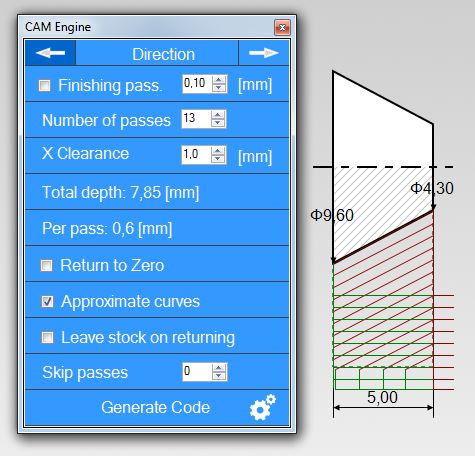Viewport: 475px width, 456px height.
Task: Close the CAM Engine dialog
Action: (282, 27)
